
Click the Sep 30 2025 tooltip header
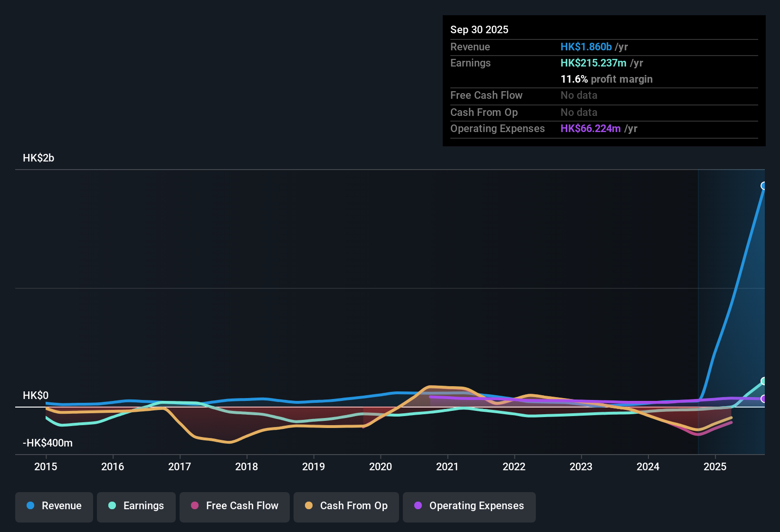tap(479, 29)
